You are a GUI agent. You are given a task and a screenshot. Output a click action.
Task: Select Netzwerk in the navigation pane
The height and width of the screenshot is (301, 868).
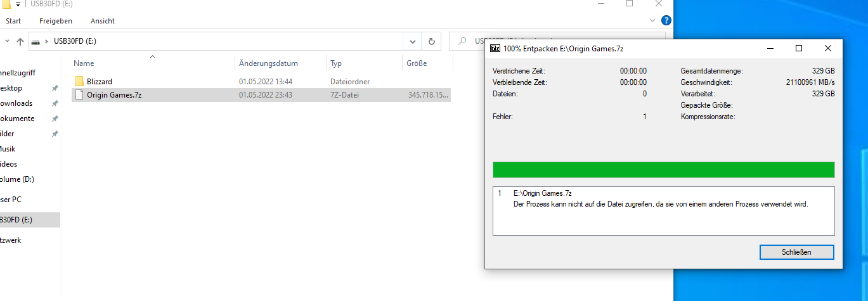(x=11, y=240)
